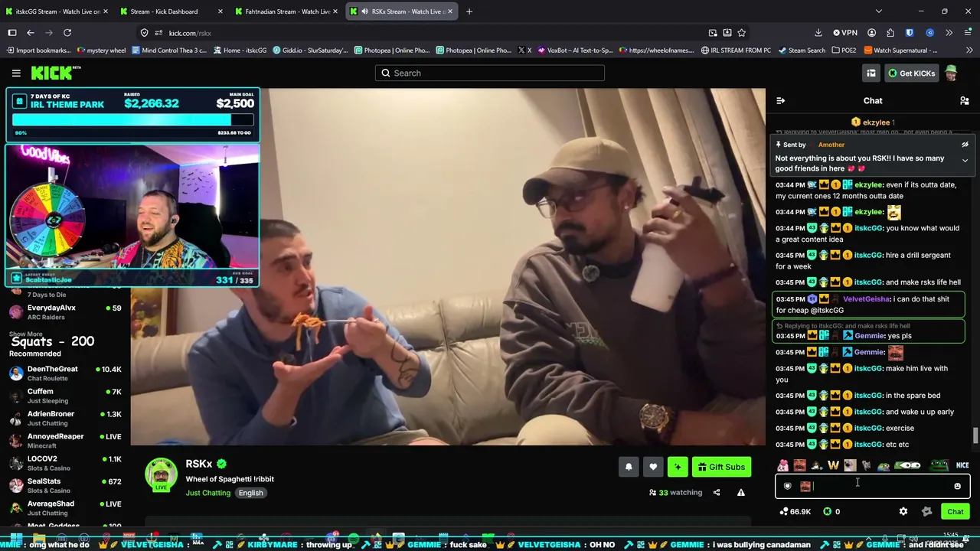Open the Just Chatting category link
This screenshot has height=551, width=980.
207,493
